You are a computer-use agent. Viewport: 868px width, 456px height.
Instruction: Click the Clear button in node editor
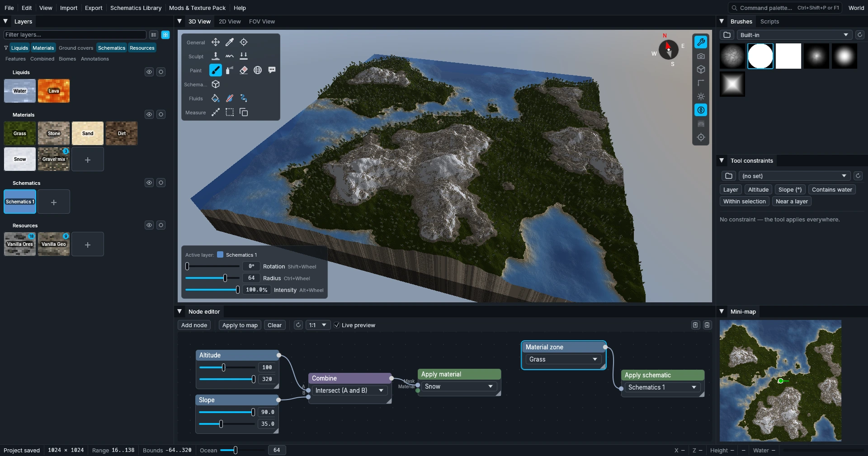tap(274, 325)
